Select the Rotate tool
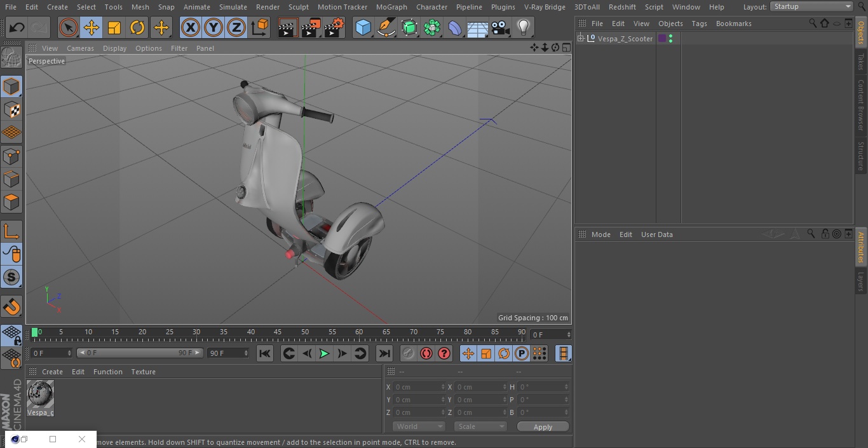This screenshot has width=868, height=448. tap(137, 27)
